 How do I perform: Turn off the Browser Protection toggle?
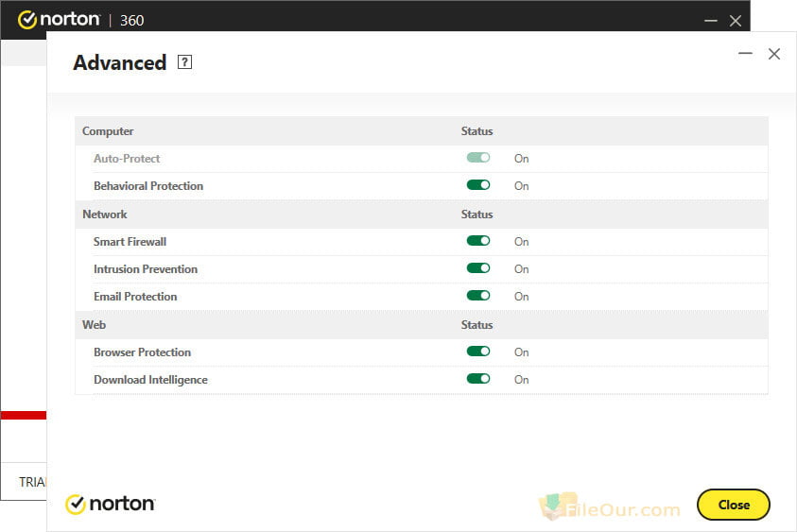tap(478, 352)
